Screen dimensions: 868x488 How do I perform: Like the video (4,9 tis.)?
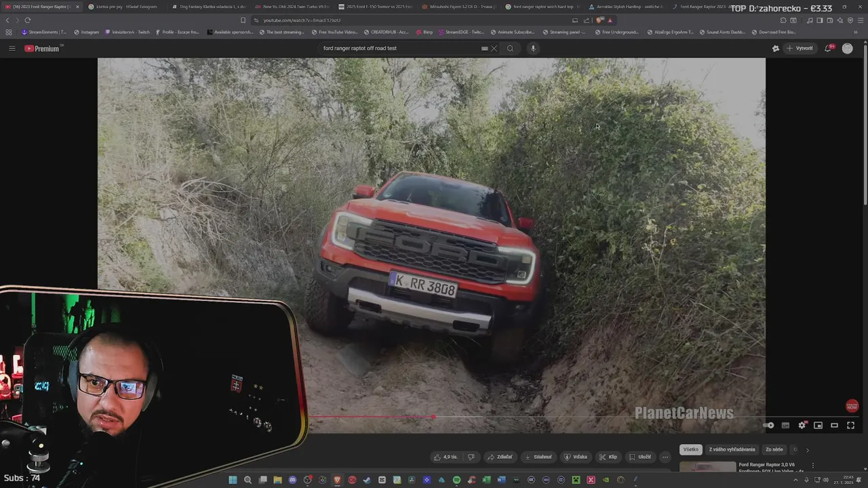[x=446, y=457]
